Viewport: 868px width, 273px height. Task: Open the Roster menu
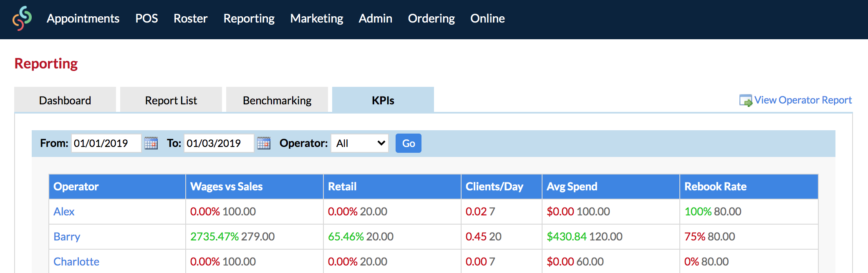[x=190, y=18]
